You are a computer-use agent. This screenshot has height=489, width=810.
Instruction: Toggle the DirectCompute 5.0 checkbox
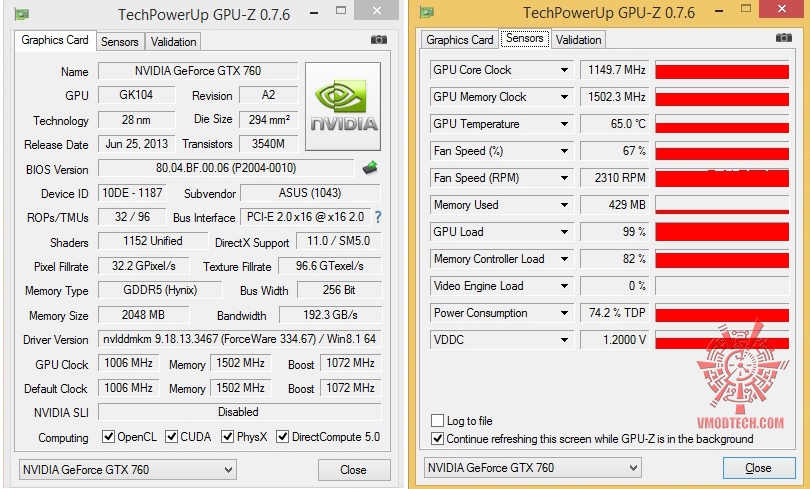pyautogui.click(x=282, y=437)
